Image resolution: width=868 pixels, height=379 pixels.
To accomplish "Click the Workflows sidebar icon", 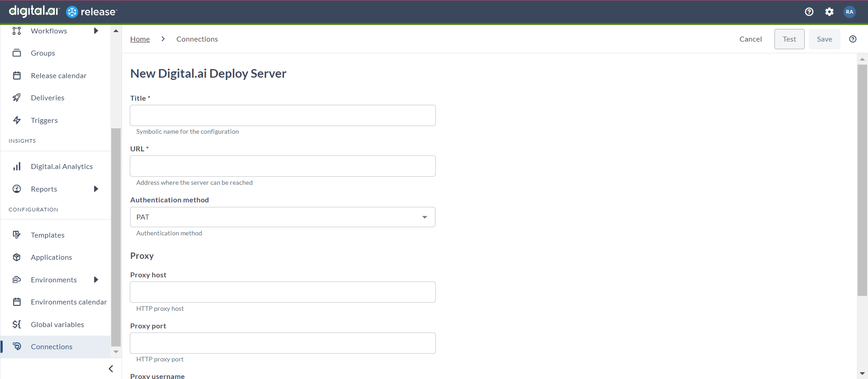I will tap(17, 31).
